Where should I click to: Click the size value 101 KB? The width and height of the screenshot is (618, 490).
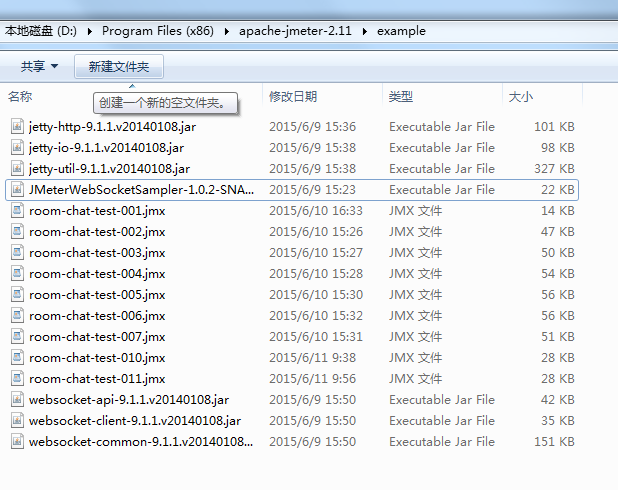(x=554, y=127)
